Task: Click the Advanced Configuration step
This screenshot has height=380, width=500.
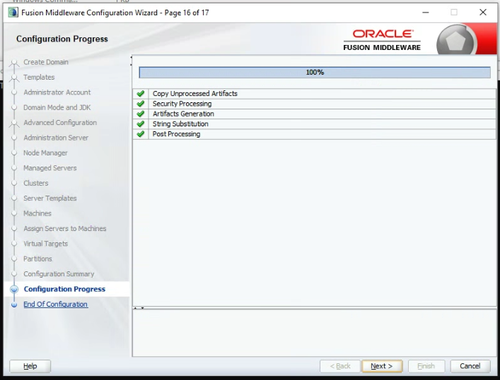Action: point(60,122)
